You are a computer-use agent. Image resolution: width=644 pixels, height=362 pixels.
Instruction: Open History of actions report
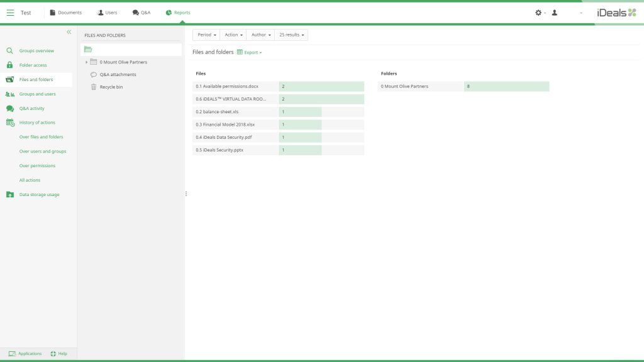point(37,123)
